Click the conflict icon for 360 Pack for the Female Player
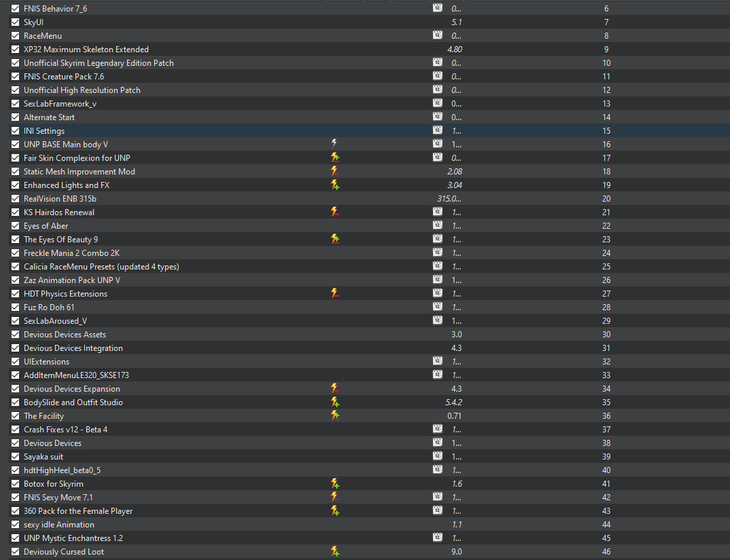 [335, 510]
